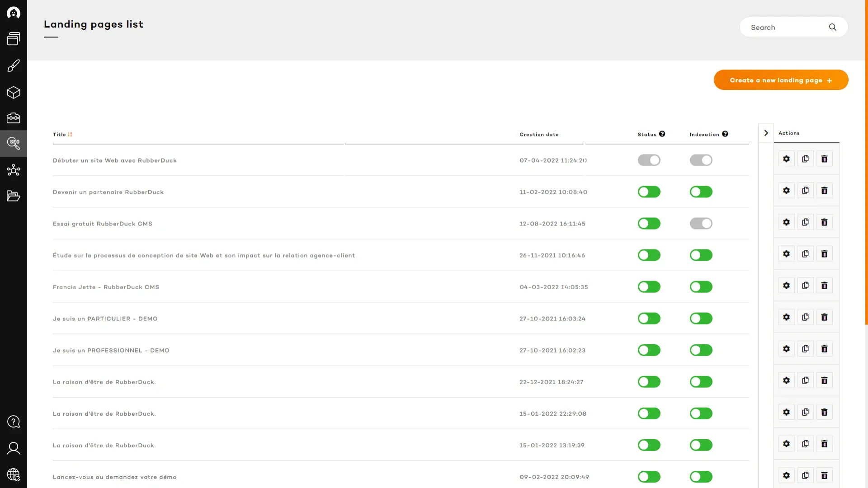This screenshot has width=868, height=488.
Task: Delete the 'Devenir un partenaire RubberDuck' page
Action: pos(824,191)
